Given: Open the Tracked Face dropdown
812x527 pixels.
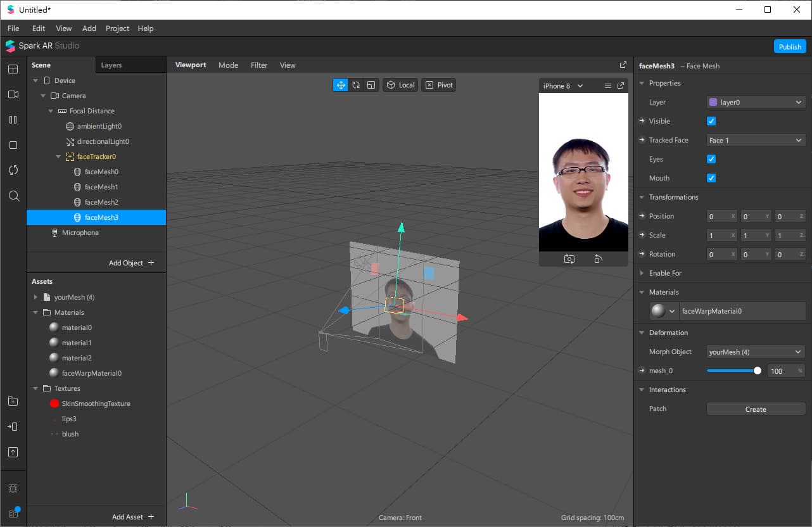Looking at the screenshot, I should (755, 140).
